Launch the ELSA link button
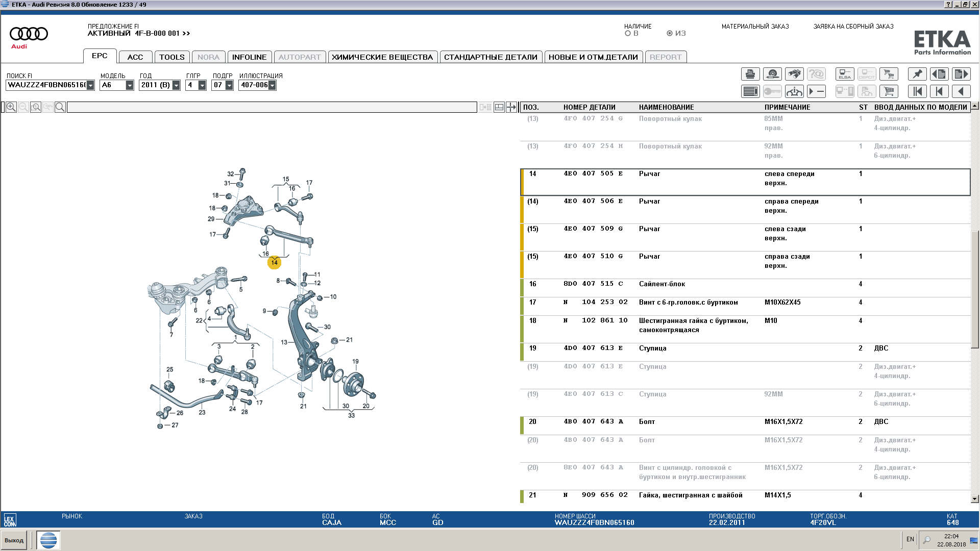 pyautogui.click(x=845, y=74)
